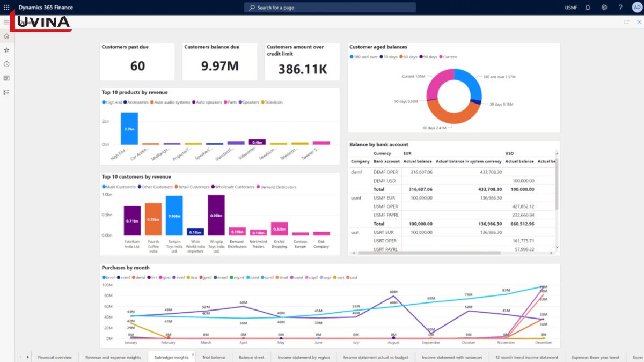Open Workspaces icon in sidebar

tap(6, 78)
